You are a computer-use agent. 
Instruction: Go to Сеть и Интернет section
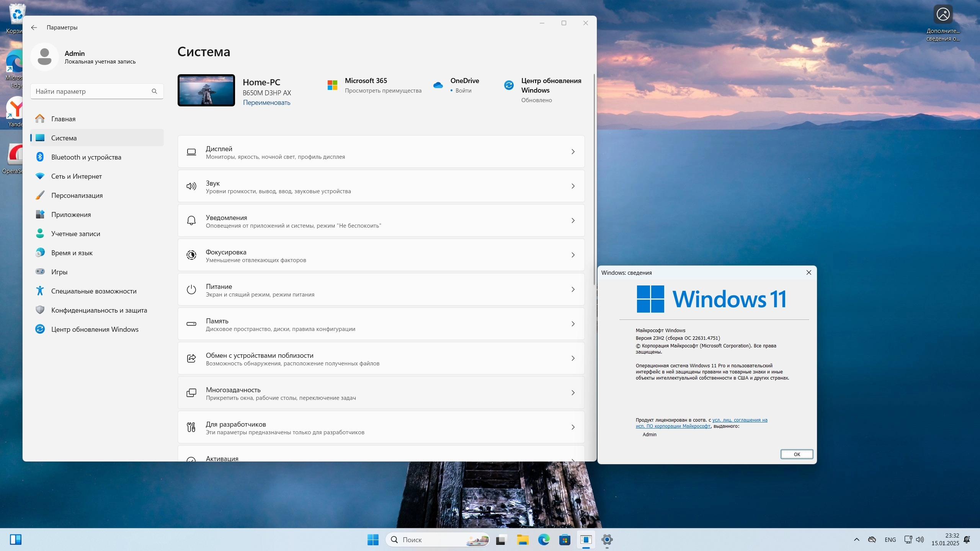tap(77, 176)
